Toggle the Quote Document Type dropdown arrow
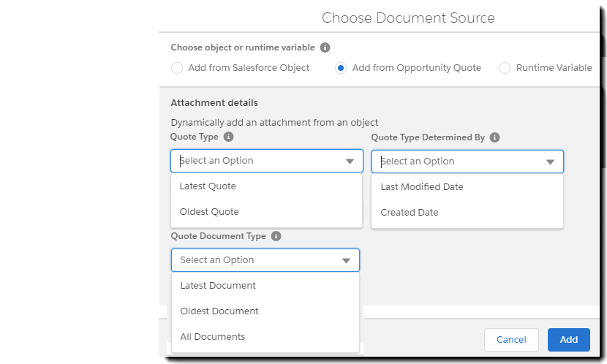Image resolution: width=607 pixels, height=364 pixels. pos(346,260)
